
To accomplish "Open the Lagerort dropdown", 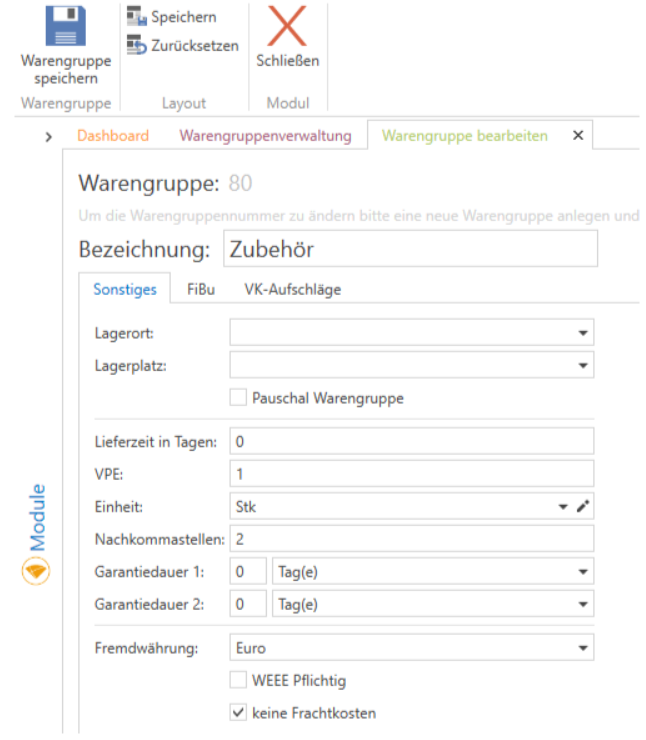I will [x=582, y=333].
